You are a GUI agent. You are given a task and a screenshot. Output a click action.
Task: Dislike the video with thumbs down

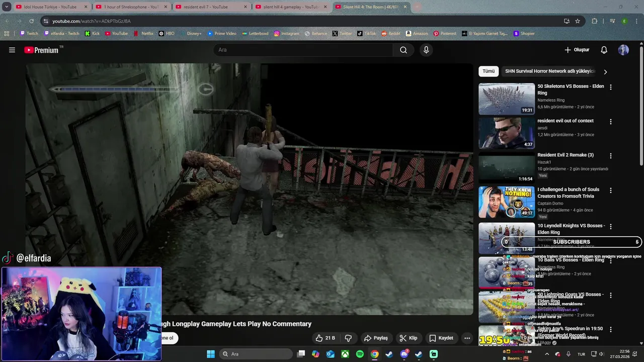(x=348, y=338)
